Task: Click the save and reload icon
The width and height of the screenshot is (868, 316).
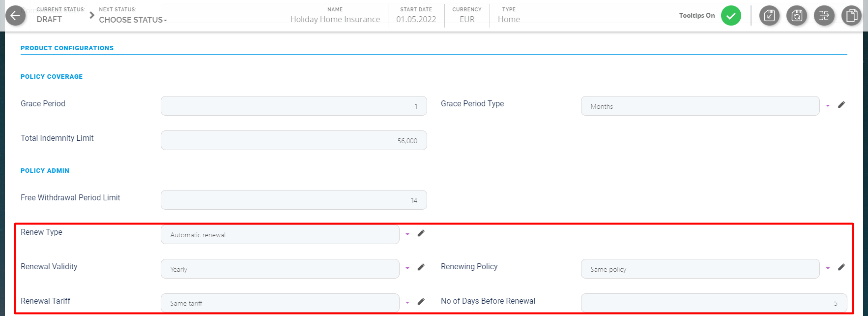Action: [797, 16]
